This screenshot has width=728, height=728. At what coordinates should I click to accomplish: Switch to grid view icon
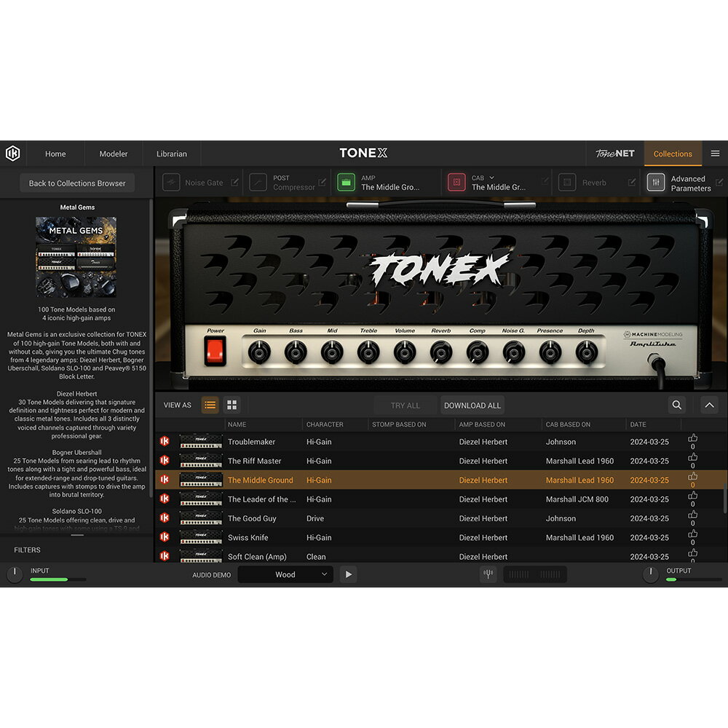click(x=232, y=405)
